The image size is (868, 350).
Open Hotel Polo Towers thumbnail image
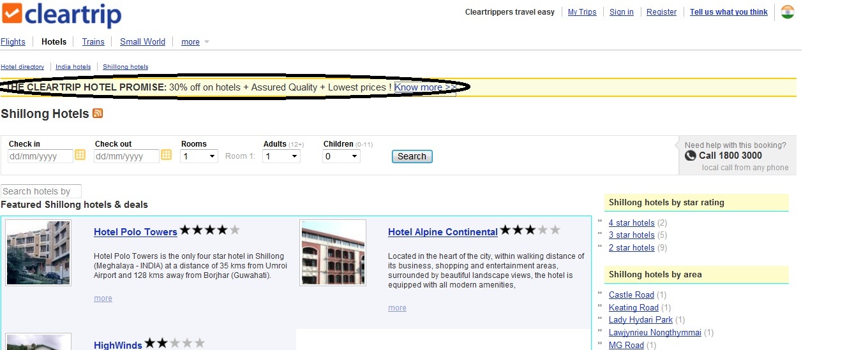click(x=38, y=252)
